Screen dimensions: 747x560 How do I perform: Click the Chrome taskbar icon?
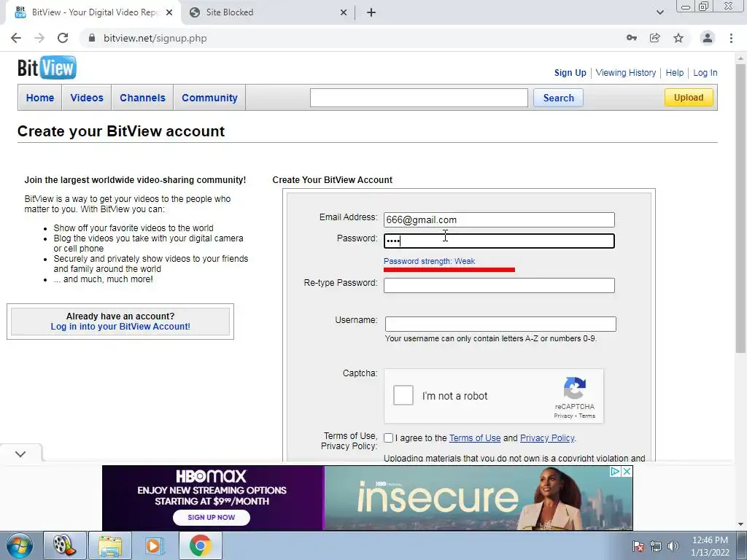(x=200, y=545)
